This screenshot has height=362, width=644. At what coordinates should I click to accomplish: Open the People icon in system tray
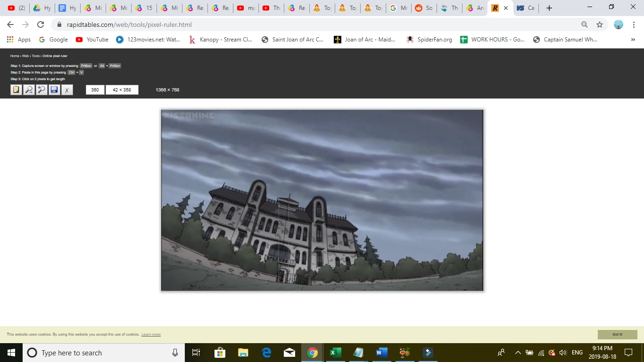click(x=501, y=353)
